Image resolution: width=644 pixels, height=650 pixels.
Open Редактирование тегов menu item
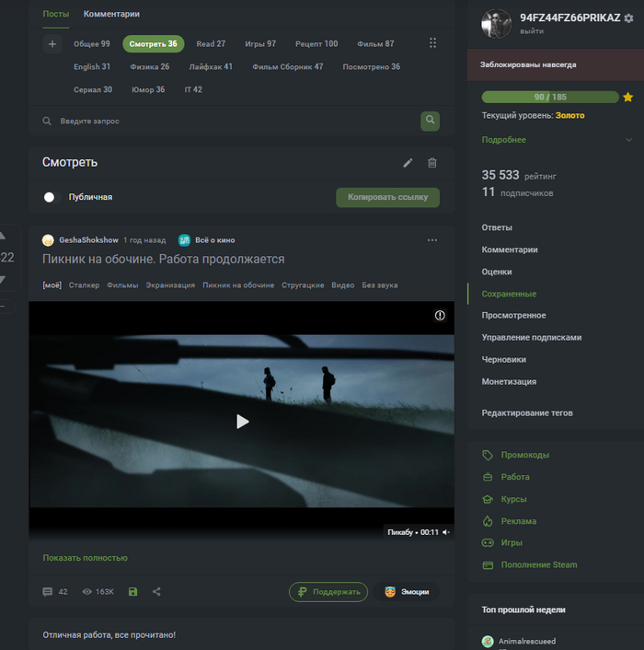click(x=527, y=412)
